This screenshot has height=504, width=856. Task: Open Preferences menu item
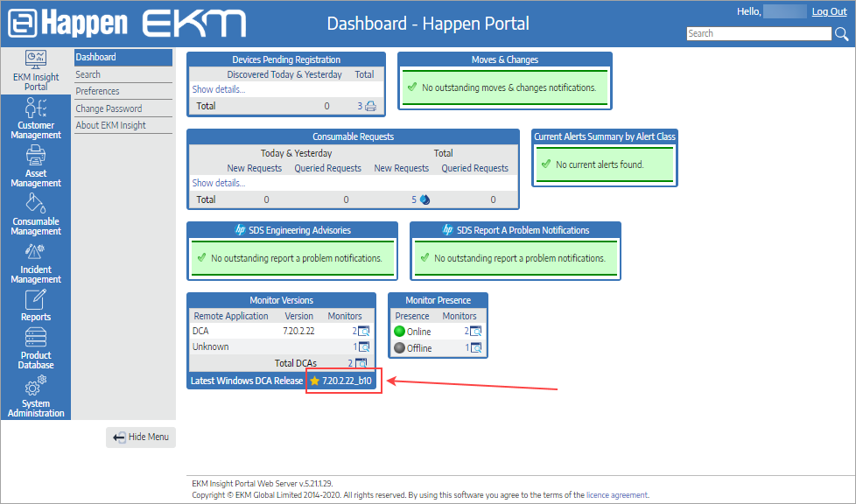pos(123,91)
